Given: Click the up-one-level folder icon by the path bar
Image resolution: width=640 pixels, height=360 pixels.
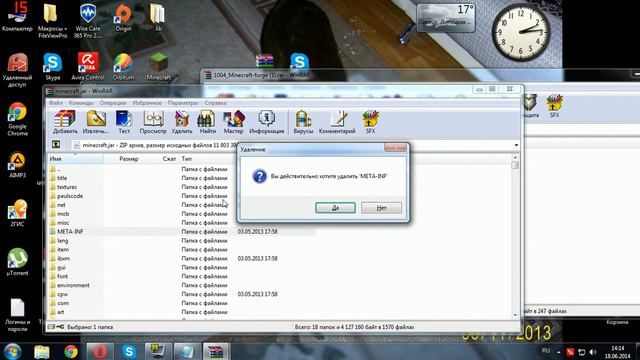Looking at the screenshot, I should 56,144.
